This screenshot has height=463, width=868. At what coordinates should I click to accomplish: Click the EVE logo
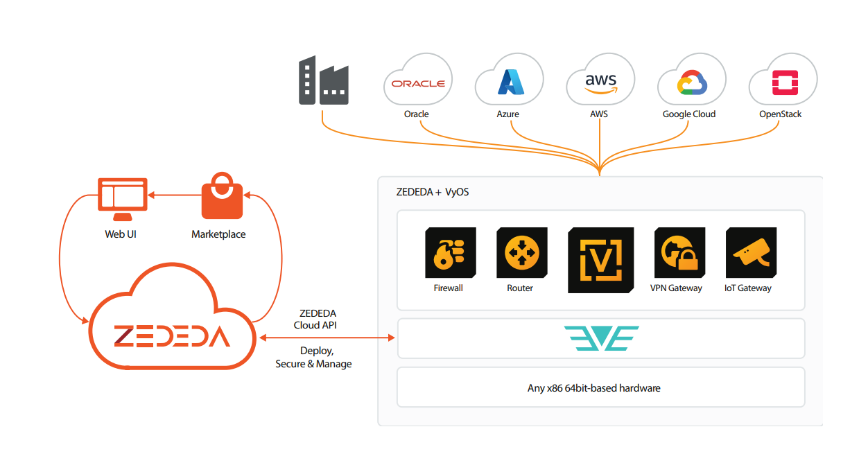[601, 338]
